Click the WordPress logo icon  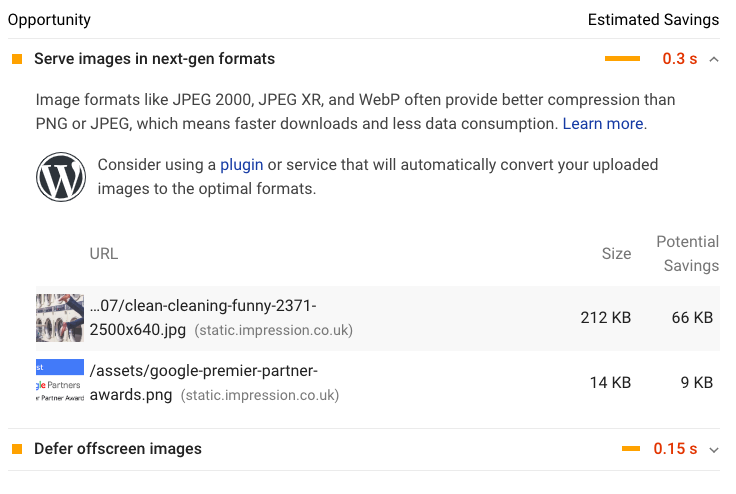(61, 177)
